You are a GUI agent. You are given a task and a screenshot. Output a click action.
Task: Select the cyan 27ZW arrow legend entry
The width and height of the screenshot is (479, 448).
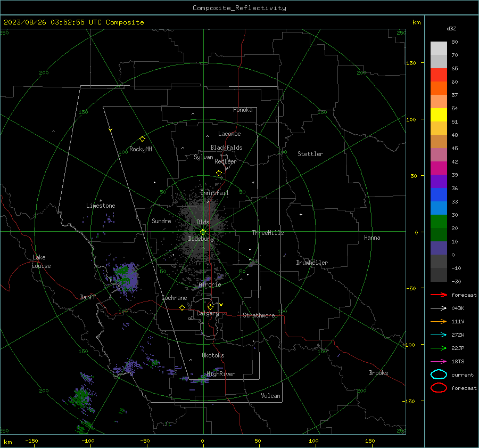click(439, 335)
